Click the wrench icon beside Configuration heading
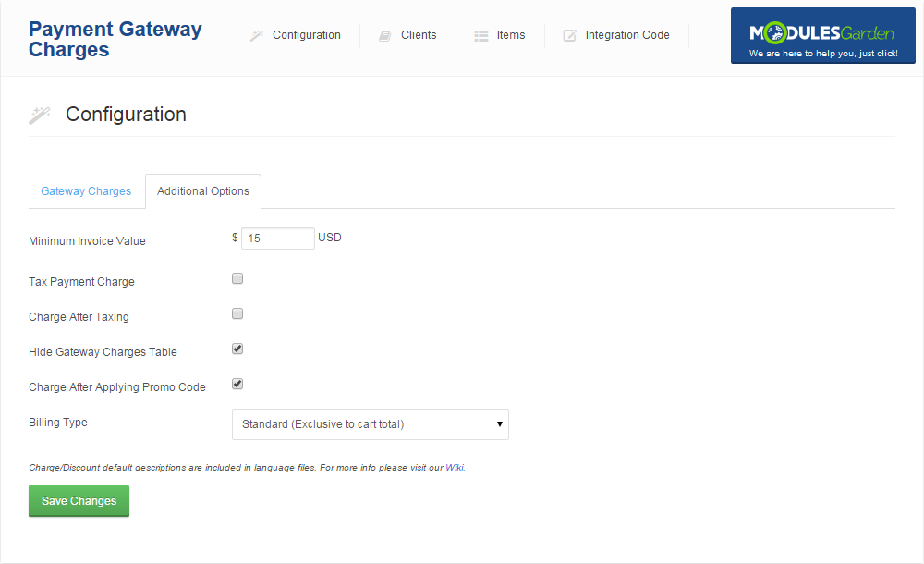Image resolution: width=924 pixels, height=564 pixels. click(39, 114)
